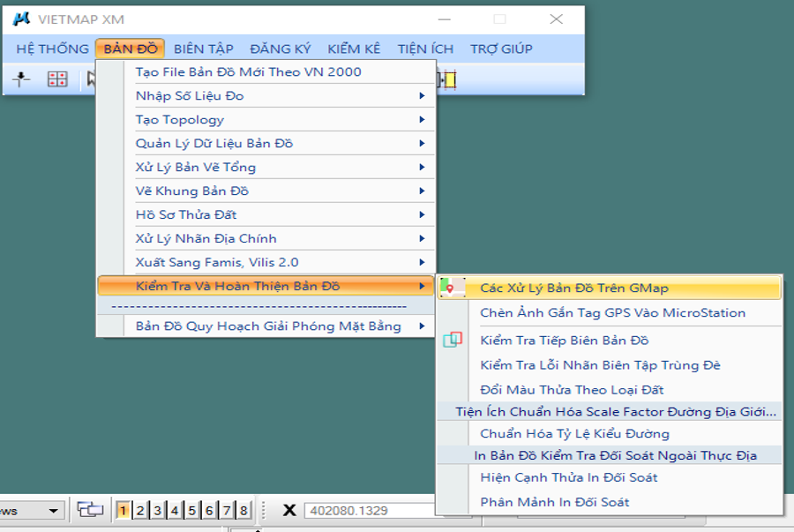Click the VIETMAP XM logo icon
The width and height of the screenshot is (794, 532).
[21, 19]
